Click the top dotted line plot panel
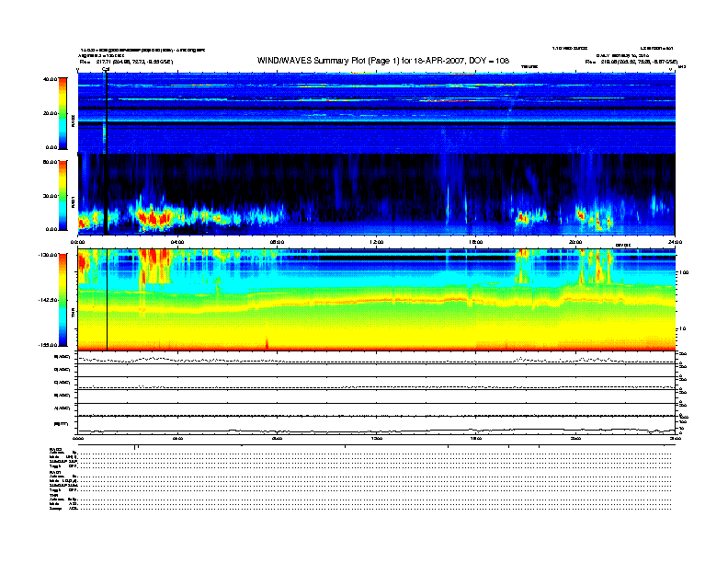Screen dimensions: 728x563 (376, 358)
